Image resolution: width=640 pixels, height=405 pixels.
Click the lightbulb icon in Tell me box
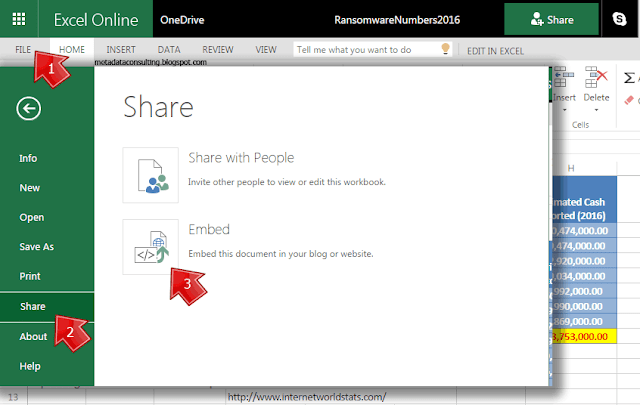[x=445, y=49]
